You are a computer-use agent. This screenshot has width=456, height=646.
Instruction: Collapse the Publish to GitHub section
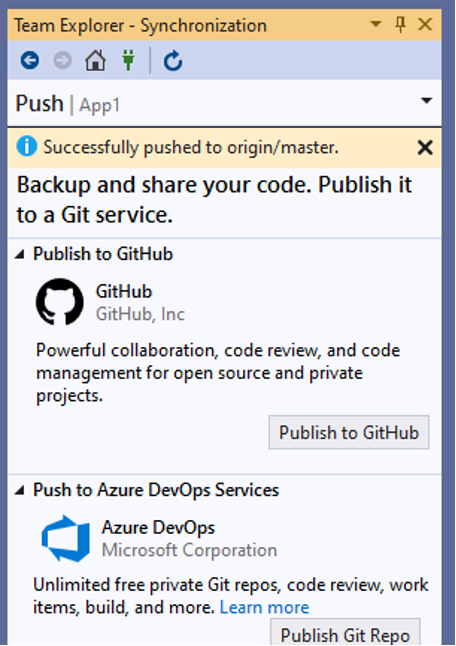point(19,254)
